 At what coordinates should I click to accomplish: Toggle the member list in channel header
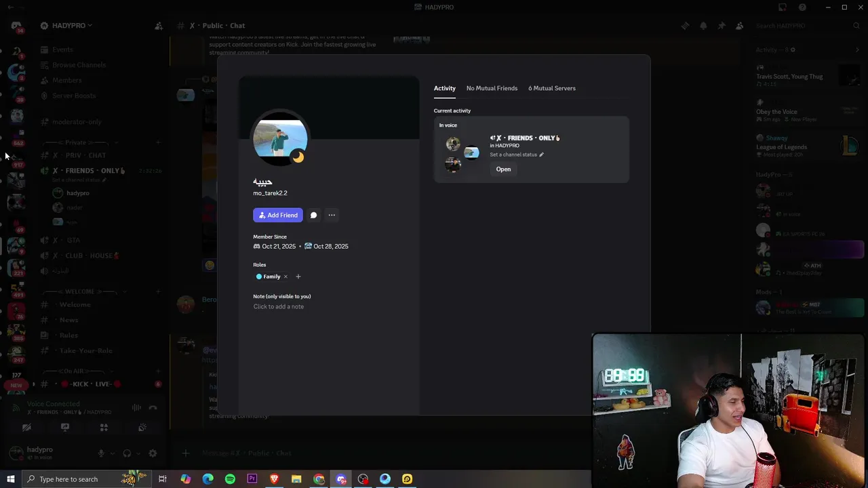[x=740, y=26]
